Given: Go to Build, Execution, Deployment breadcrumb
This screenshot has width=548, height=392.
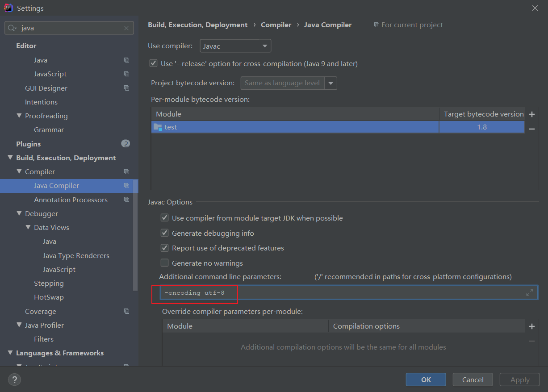Looking at the screenshot, I should tap(197, 25).
